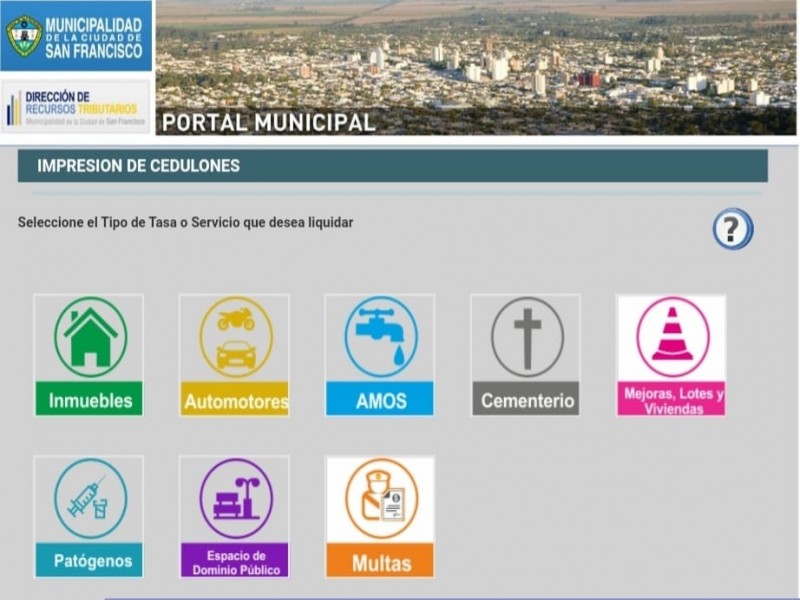Click the IMPRESION DE CEDULONES header bar
800x600 pixels.
140,166
